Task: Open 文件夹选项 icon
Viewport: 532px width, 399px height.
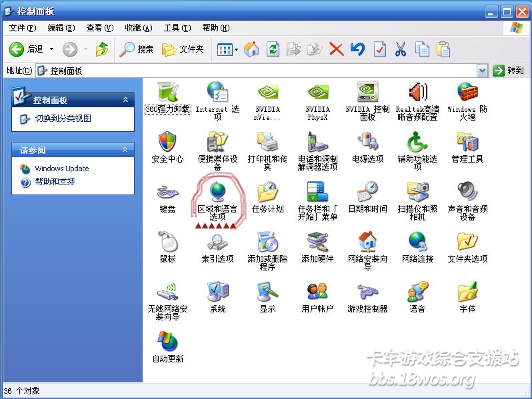Action: (467, 241)
